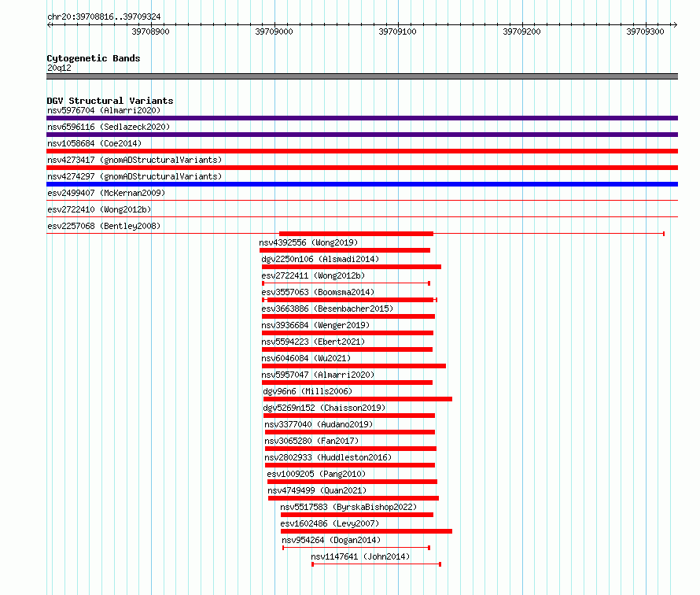Open nsv5594223 (Ebert2021) variant
Screen dimensions: 700x595
coord(313,342)
